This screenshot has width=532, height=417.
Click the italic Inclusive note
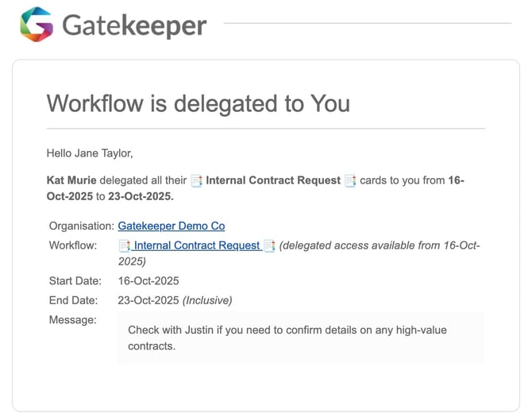tap(207, 300)
